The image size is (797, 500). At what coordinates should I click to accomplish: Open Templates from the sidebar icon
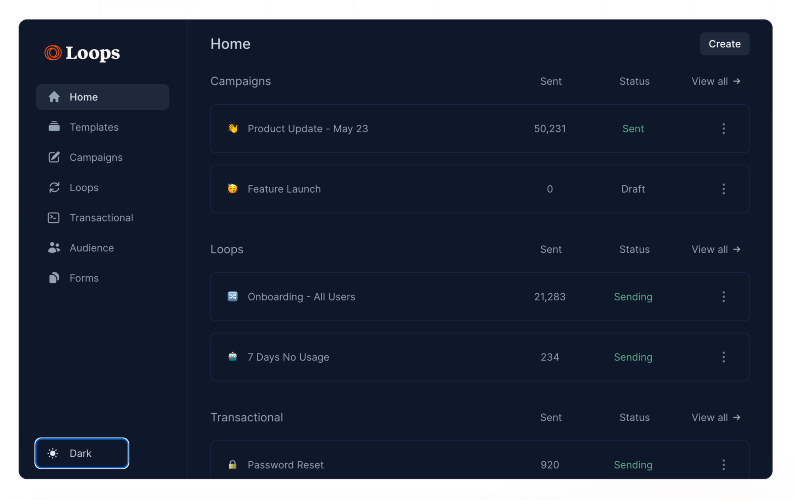(54, 127)
